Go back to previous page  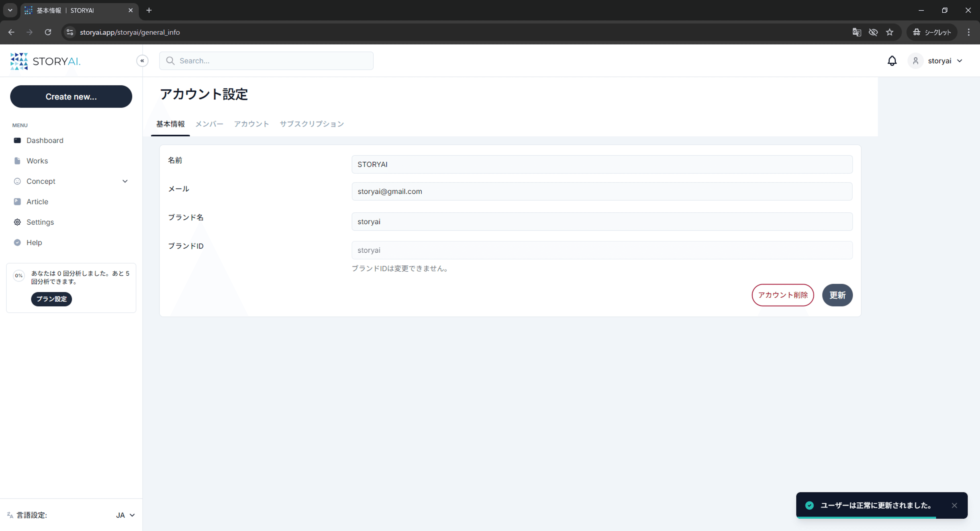pos(11,32)
